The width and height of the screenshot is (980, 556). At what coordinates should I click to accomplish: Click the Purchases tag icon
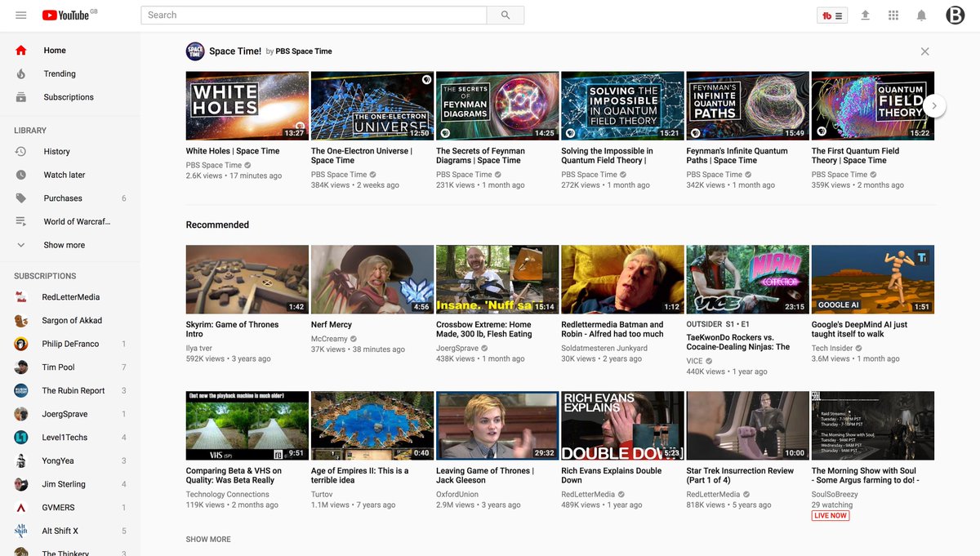(x=21, y=198)
